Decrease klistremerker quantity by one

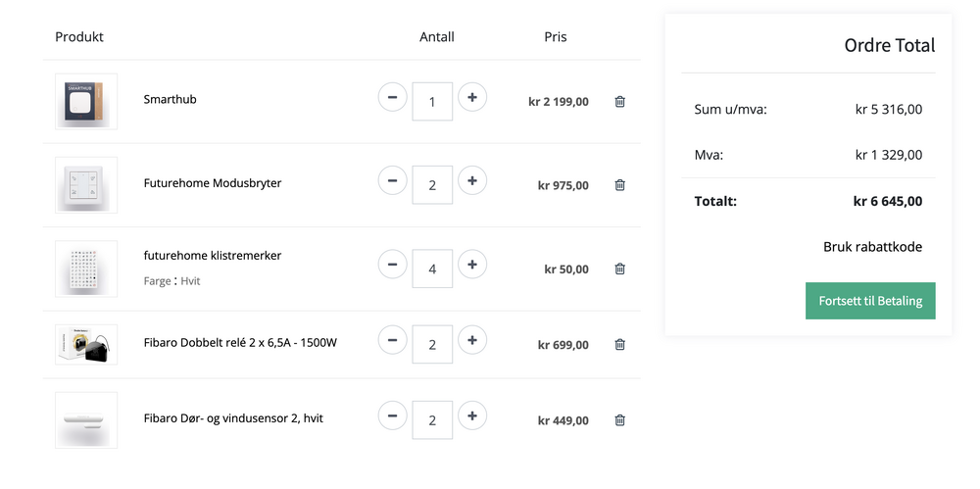point(392,265)
